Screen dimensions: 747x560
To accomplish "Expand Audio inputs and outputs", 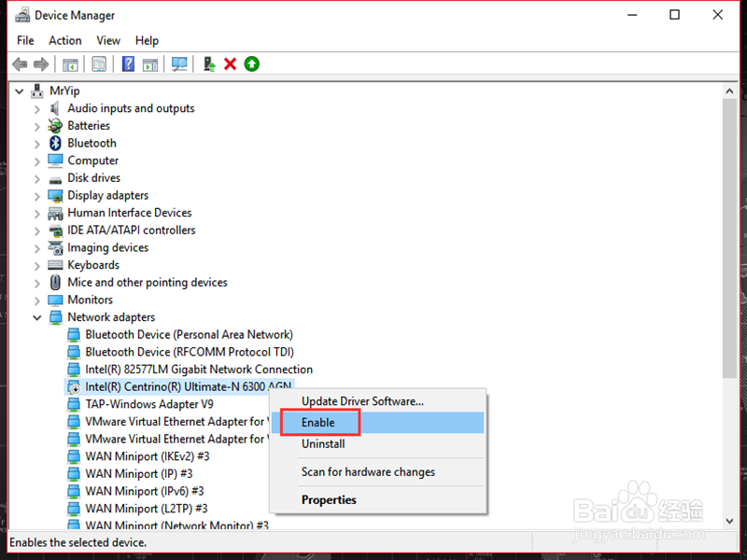I will (x=37, y=108).
